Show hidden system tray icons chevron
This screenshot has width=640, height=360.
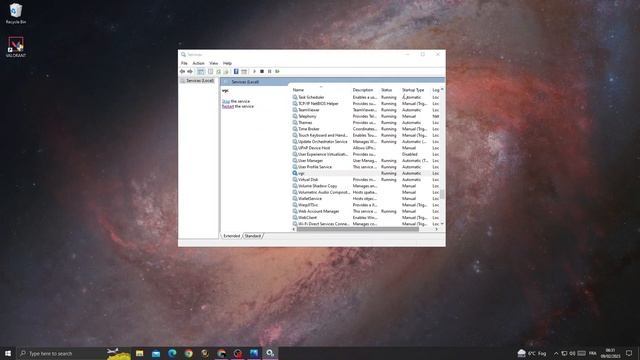coord(556,353)
